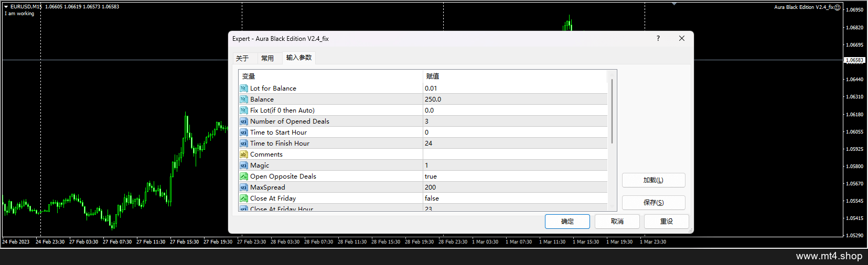The width and height of the screenshot is (868, 265).
Task: Click the Time to Start Hour icon
Action: pos(243,132)
